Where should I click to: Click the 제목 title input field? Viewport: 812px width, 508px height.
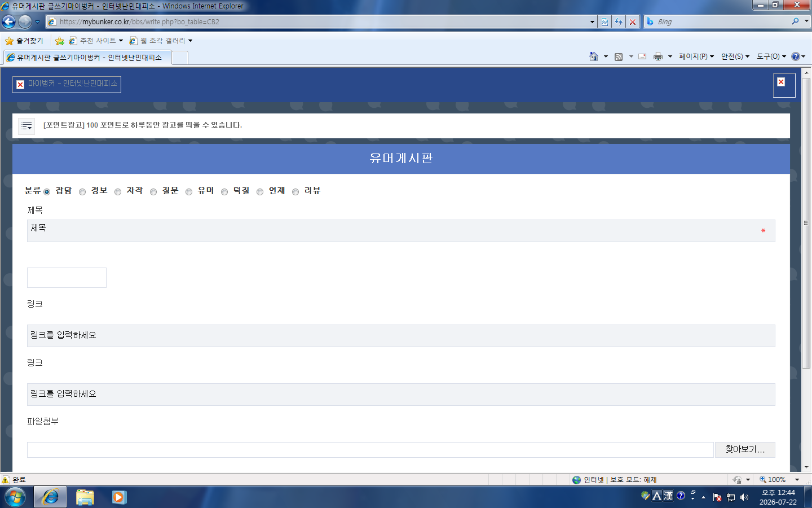point(401,231)
